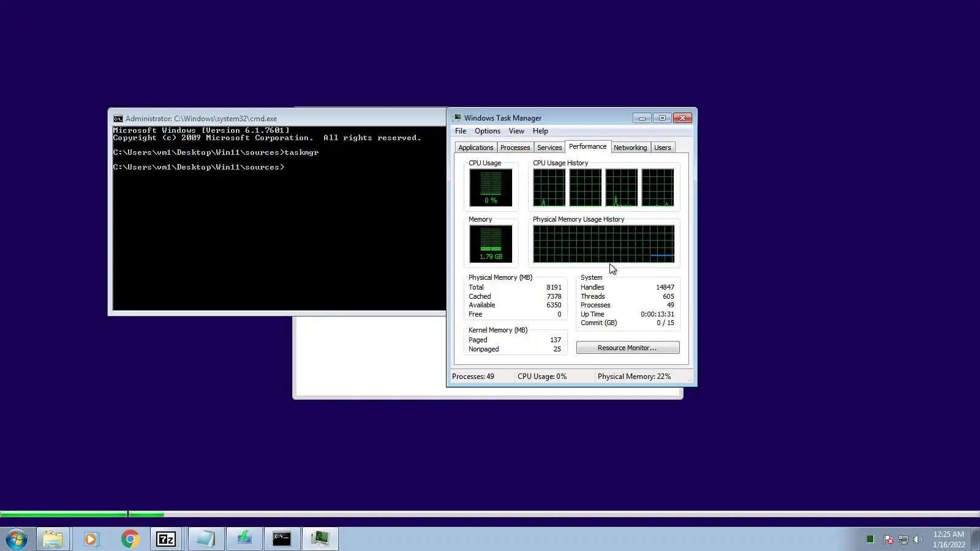Image resolution: width=980 pixels, height=551 pixels.
Task: Open the Windows Start menu orb
Action: coord(17,539)
